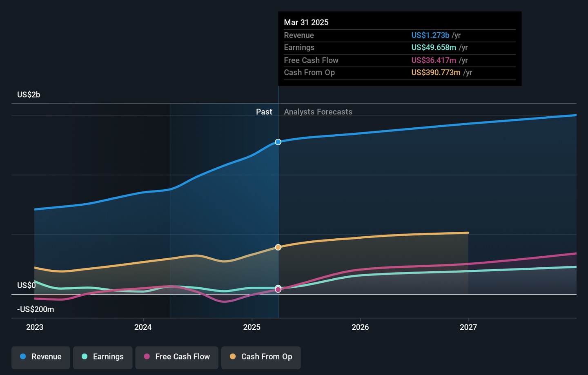This screenshot has width=588, height=375.
Task: Select the Revenue data point marker on blue line
Action: coord(278,142)
